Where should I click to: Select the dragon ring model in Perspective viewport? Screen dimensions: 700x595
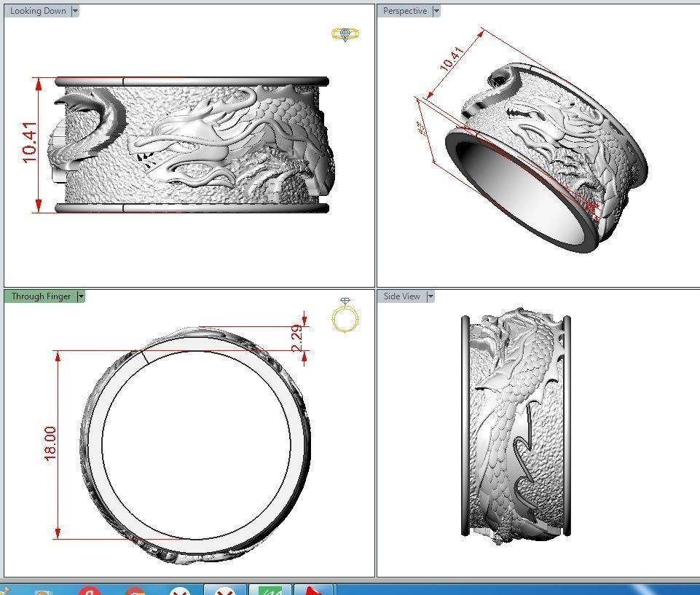pos(546,159)
